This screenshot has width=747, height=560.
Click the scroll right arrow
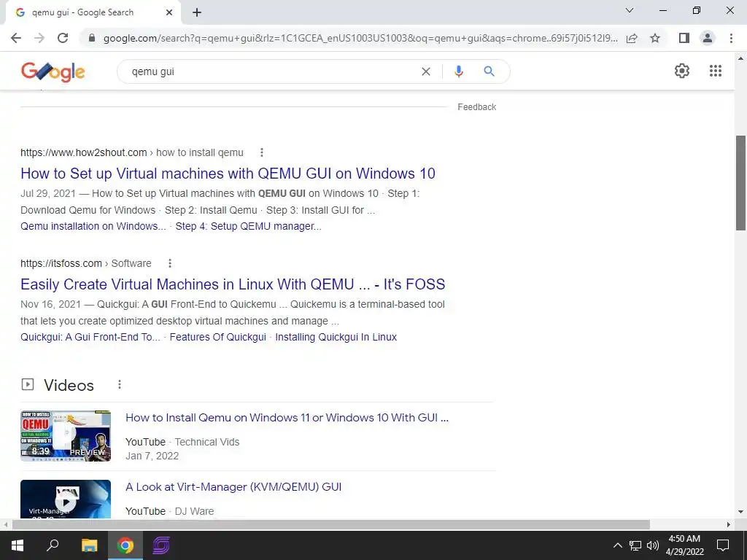pos(729,525)
